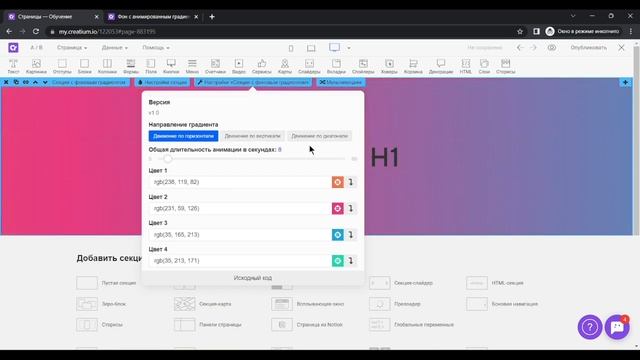The width and height of the screenshot is (640, 360).
Task: Choose the Отступы (Spacing) element
Action: point(62,66)
